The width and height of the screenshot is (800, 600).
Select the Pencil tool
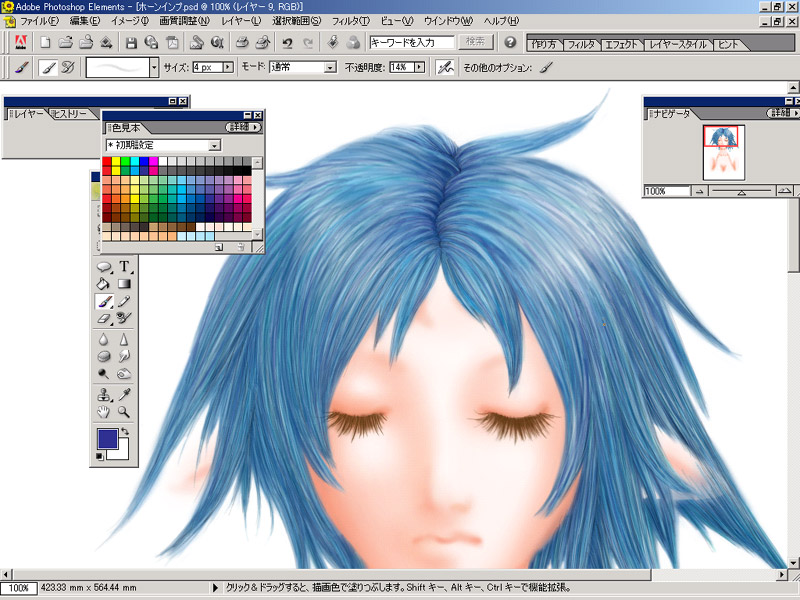(124, 302)
